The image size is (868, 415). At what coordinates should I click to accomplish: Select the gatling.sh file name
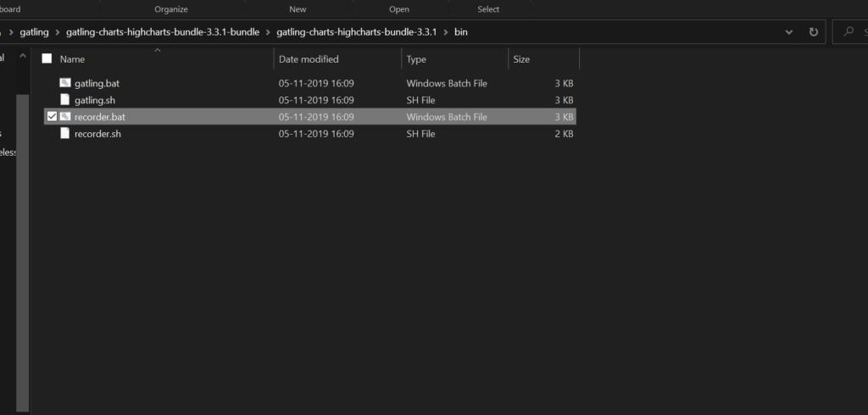(x=95, y=100)
